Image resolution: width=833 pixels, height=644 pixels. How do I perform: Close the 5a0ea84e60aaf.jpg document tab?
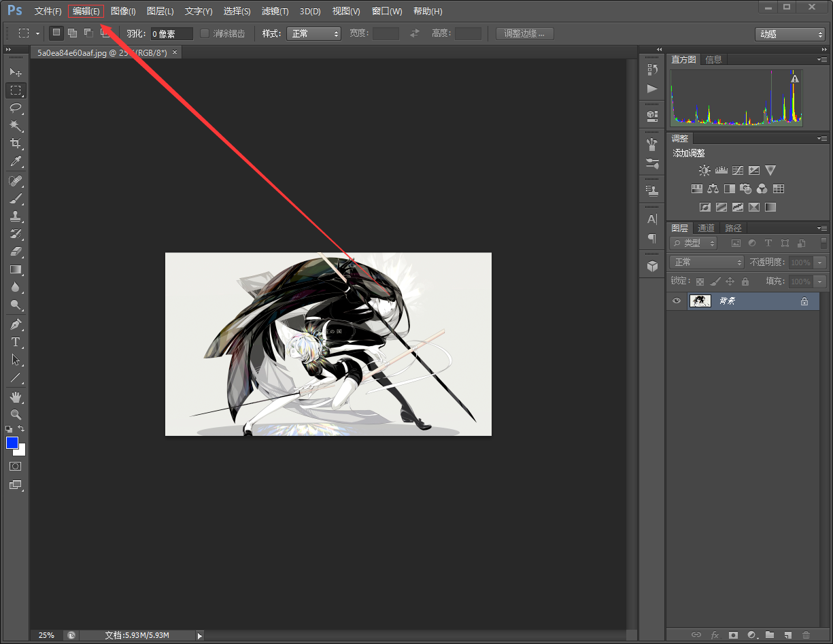pos(175,52)
